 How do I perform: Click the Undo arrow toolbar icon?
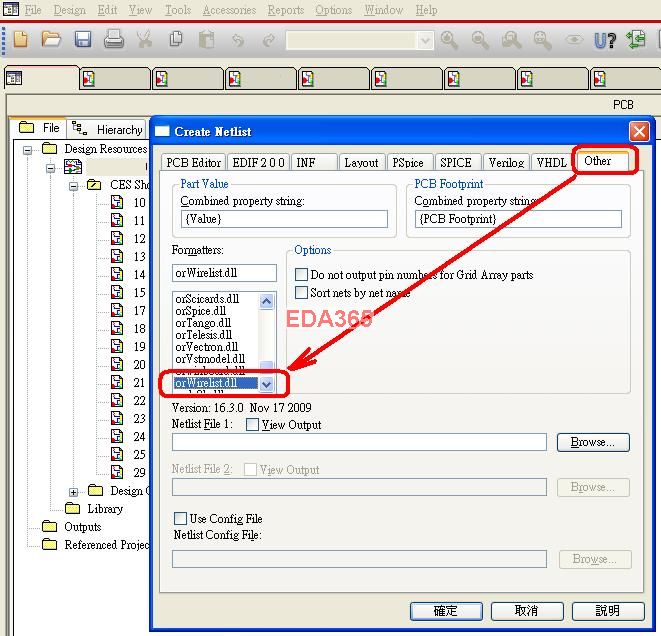[238, 40]
